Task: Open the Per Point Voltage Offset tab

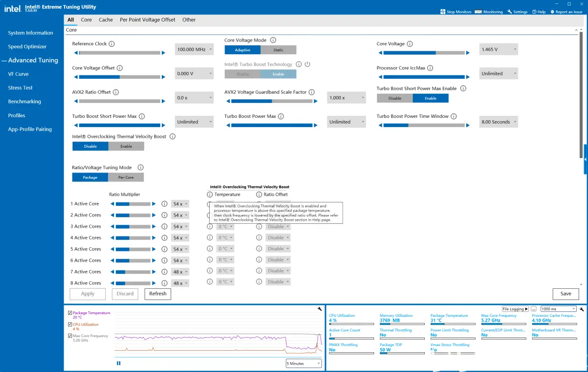Action: pyautogui.click(x=147, y=20)
